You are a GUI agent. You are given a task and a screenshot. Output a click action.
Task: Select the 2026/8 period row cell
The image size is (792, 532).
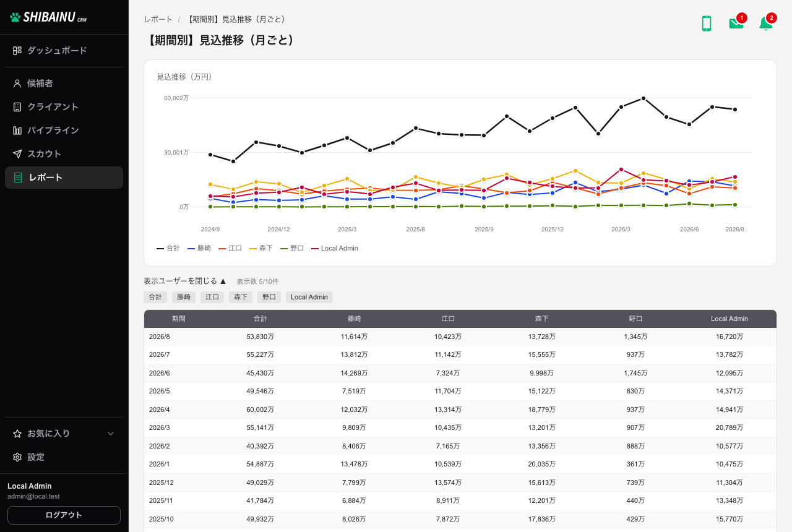pos(179,337)
